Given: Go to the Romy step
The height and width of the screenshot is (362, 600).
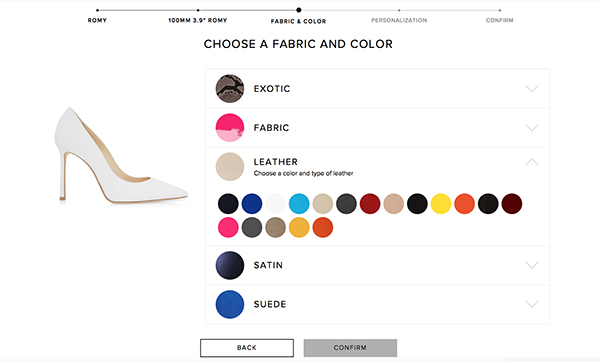Looking at the screenshot, I should (x=97, y=20).
